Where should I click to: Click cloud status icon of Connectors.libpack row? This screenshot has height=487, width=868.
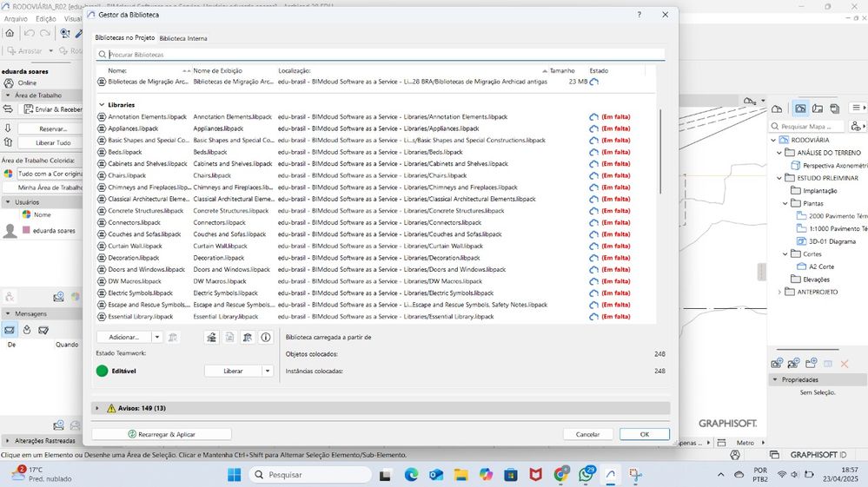pos(594,223)
